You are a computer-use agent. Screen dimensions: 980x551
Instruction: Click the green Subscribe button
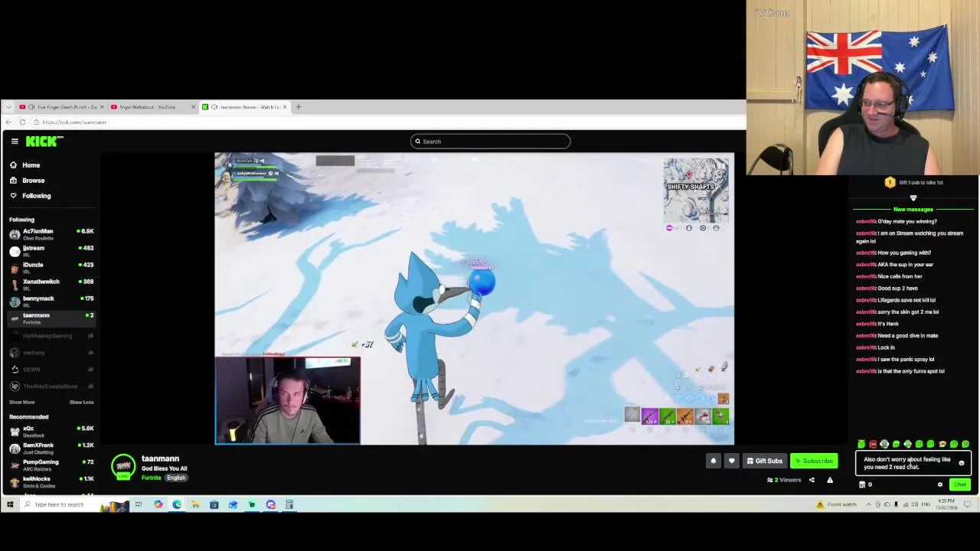(814, 461)
